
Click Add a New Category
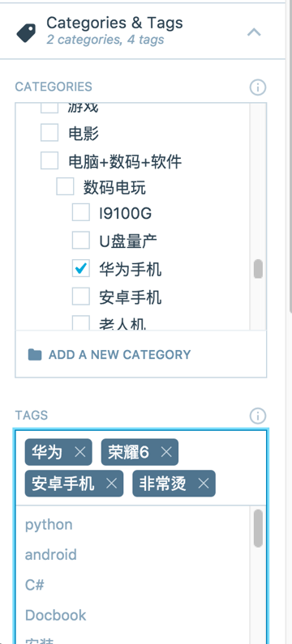click(120, 355)
